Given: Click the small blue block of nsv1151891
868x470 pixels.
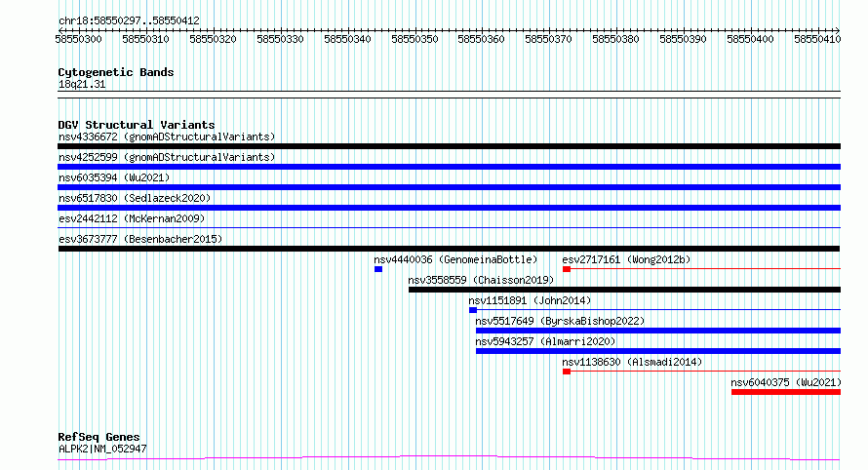Looking at the screenshot, I should tap(473, 310).
